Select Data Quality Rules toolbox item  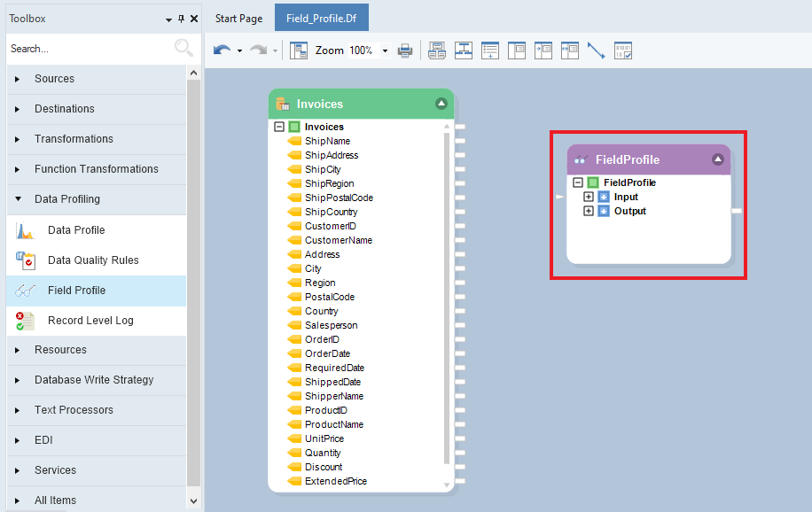pyautogui.click(x=93, y=260)
